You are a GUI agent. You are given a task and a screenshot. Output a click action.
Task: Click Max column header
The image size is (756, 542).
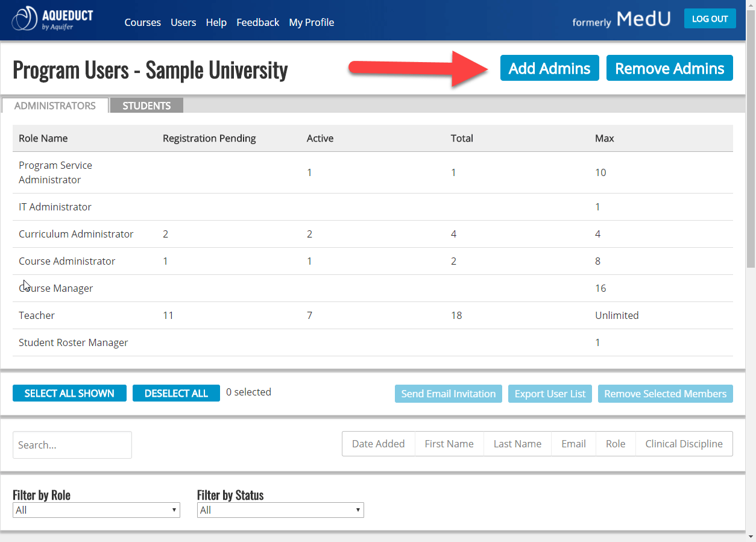(x=604, y=138)
